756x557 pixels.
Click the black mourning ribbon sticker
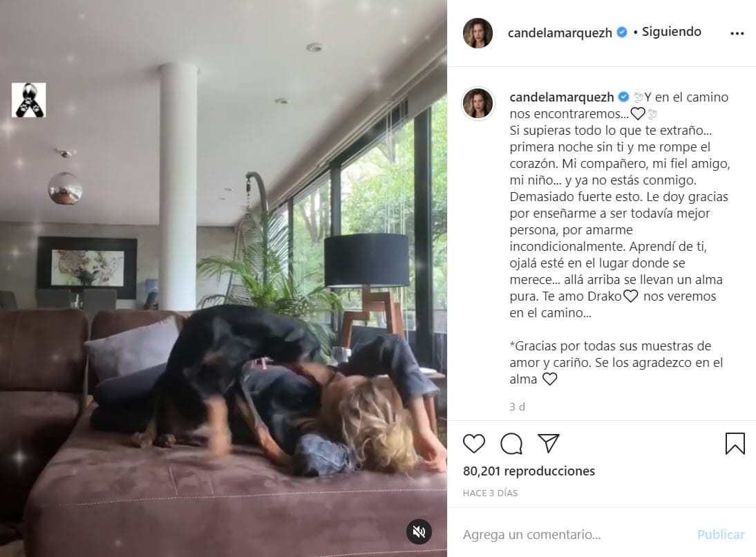[x=29, y=100]
